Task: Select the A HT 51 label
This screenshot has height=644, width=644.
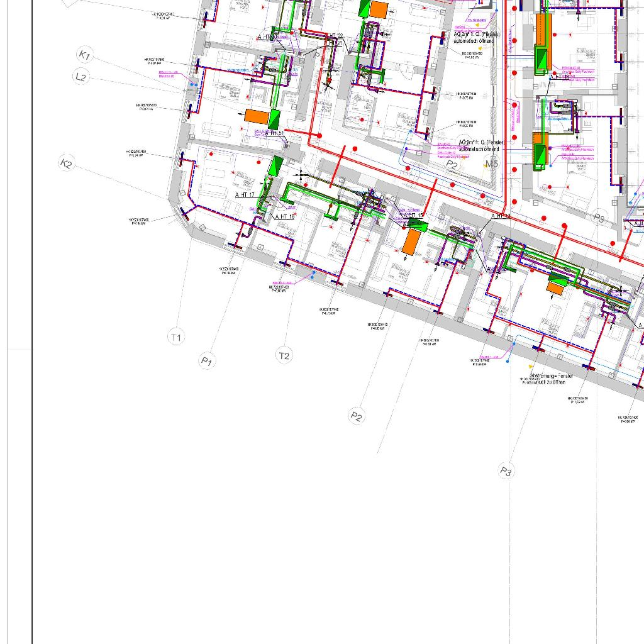Action: [x=274, y=133]
